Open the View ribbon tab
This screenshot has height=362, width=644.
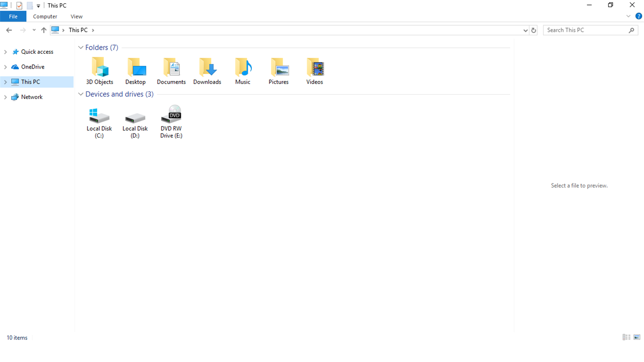coord(76,16)
